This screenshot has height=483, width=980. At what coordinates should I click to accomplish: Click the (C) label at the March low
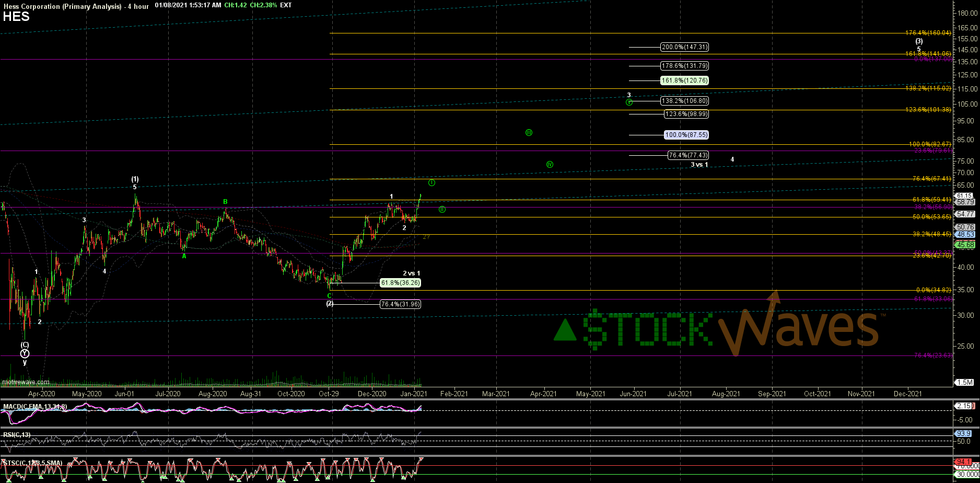(25, 345)
